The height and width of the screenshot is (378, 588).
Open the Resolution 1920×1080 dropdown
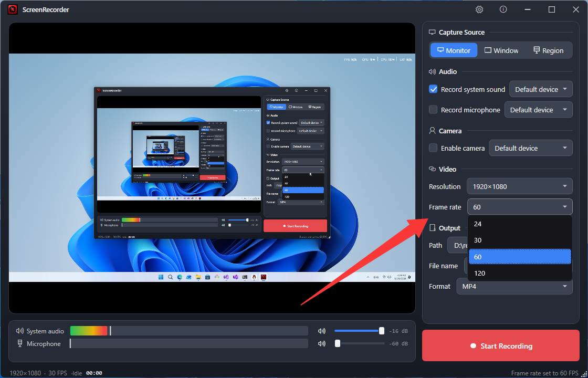(x=520, y=186)
